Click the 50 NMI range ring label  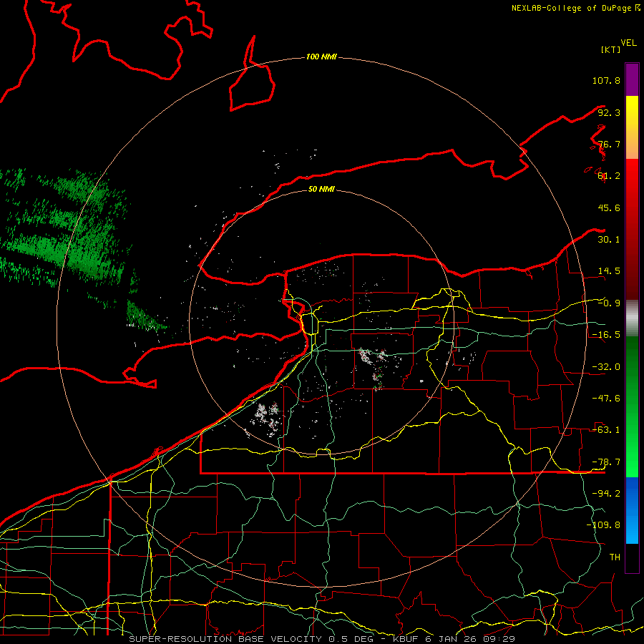coord(321,189)
